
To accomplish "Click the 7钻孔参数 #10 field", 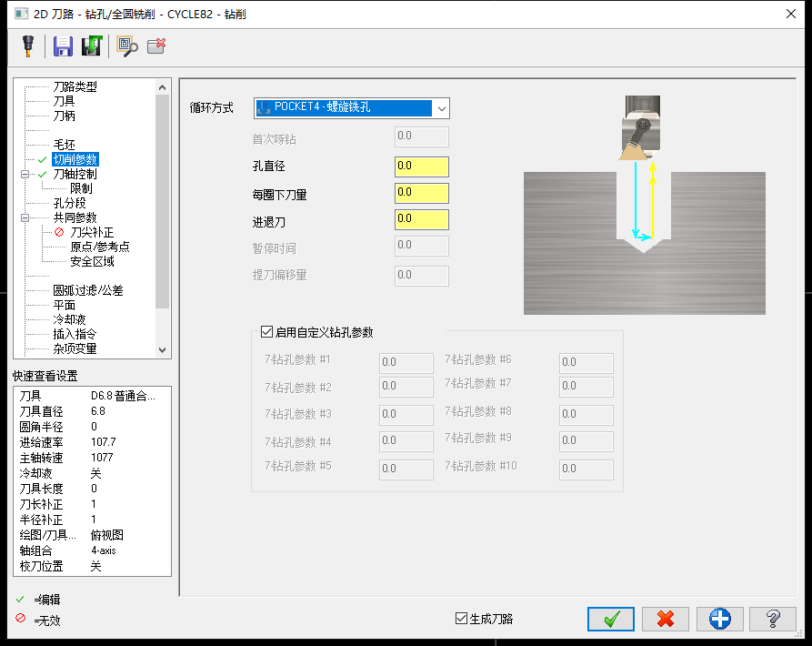I will 586,469.
